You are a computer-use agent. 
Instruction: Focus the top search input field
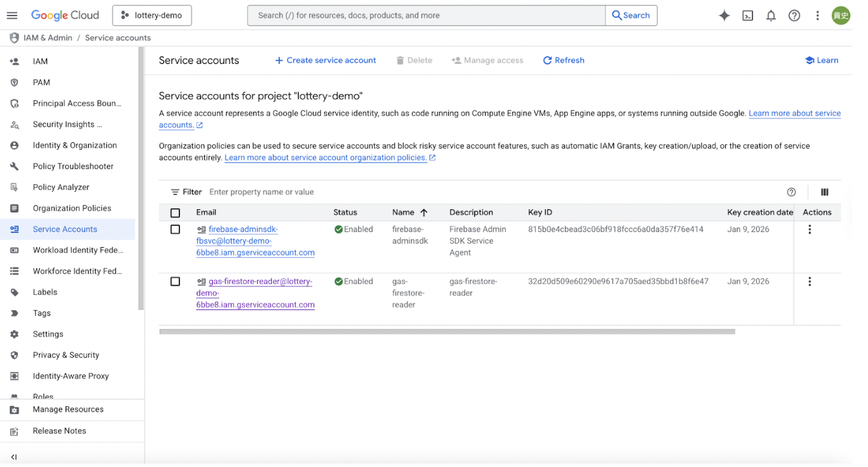tap(426, 16)
